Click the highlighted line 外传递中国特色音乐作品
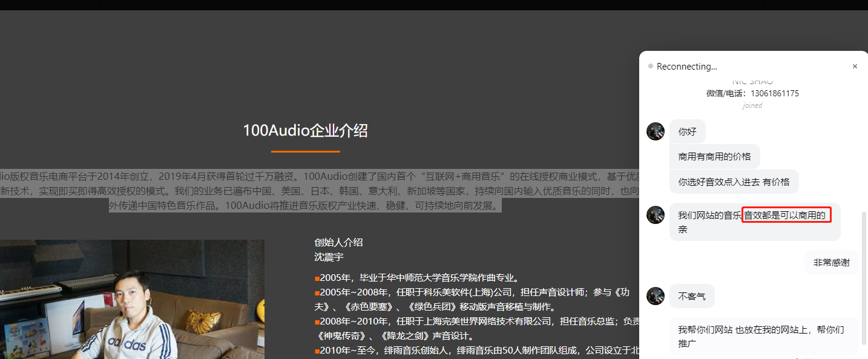 coord(306,206)
